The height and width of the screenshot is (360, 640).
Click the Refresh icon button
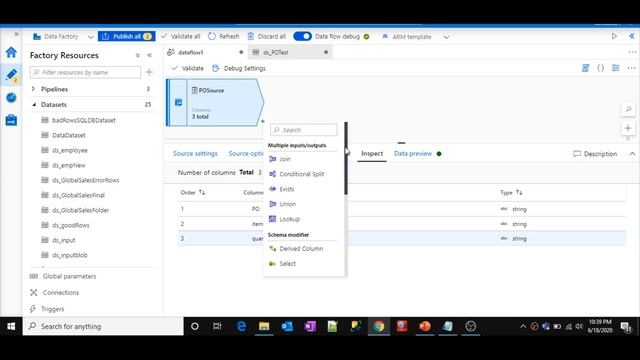pos(212,36)
